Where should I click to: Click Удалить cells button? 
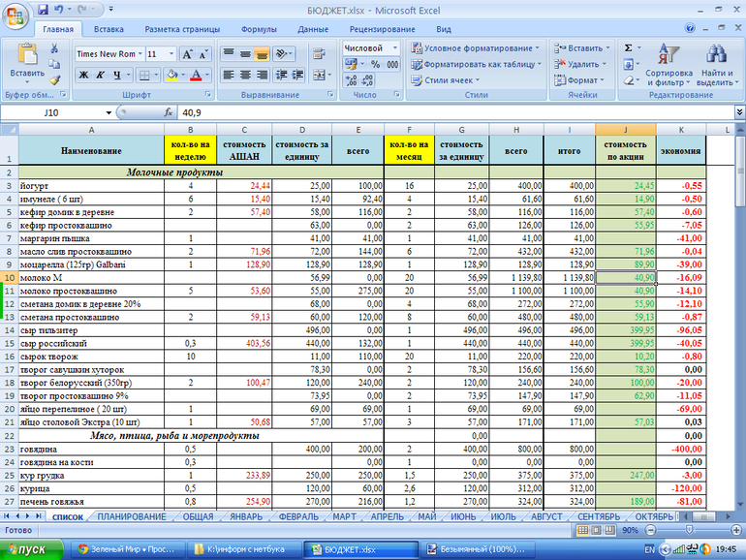click(x=580, y=64)
